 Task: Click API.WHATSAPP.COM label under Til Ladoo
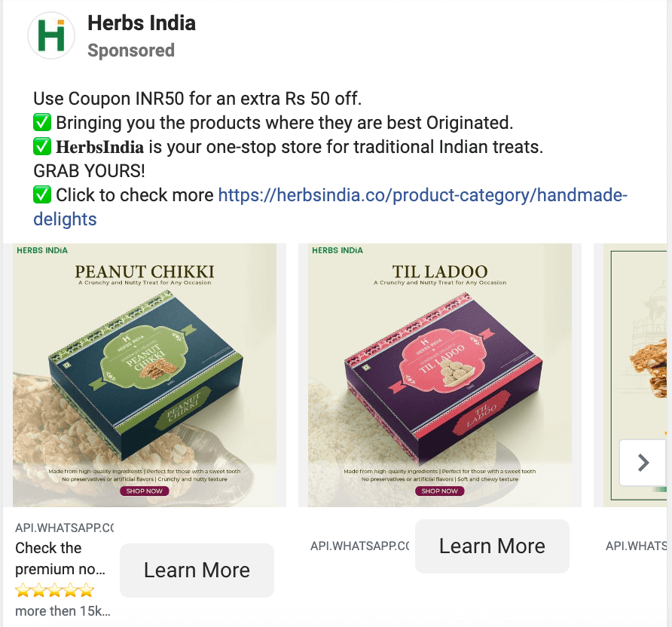(x=359, y=546)
